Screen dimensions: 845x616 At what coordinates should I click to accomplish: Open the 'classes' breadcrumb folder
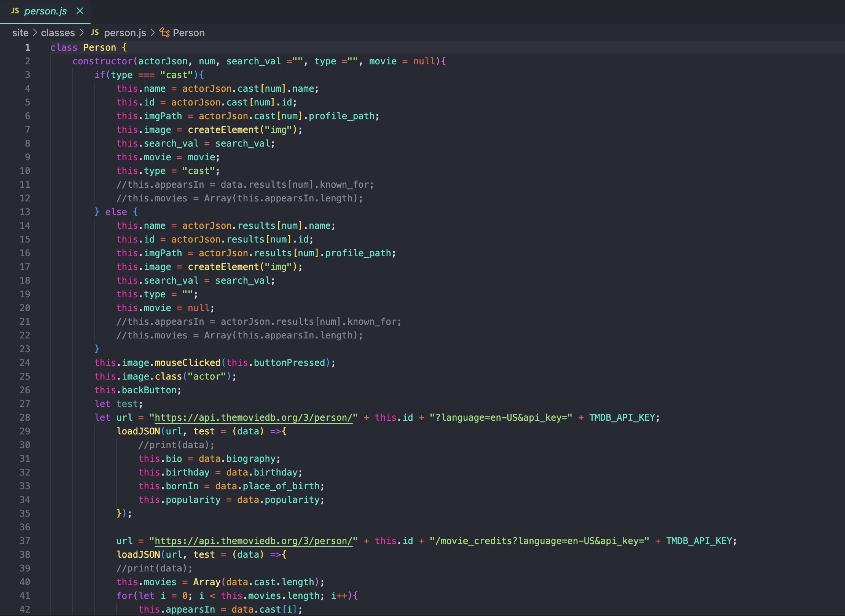(x=58, y=33)
